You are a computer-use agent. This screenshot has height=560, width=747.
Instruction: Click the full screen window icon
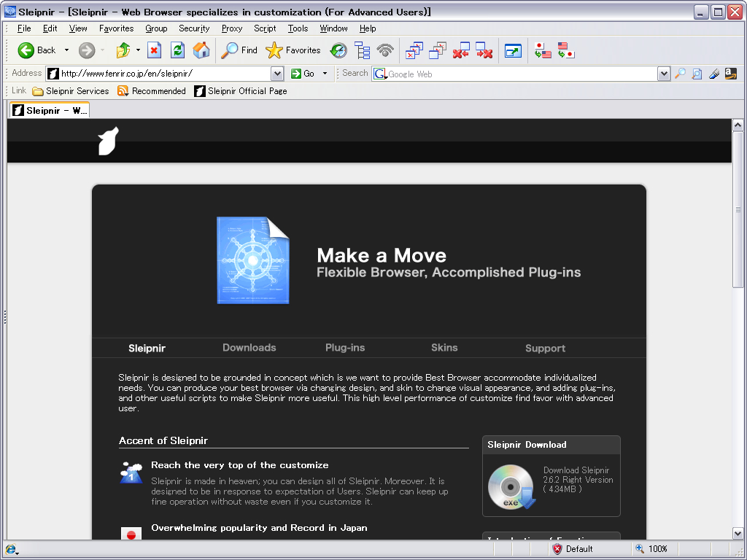click(513, 50)
